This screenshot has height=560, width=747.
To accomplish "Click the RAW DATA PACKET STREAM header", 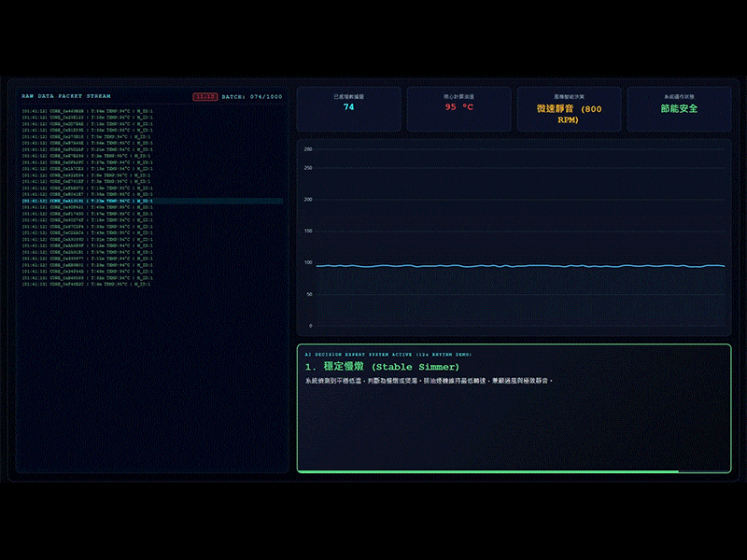I will pyautogui.click(x=66, y=96).
